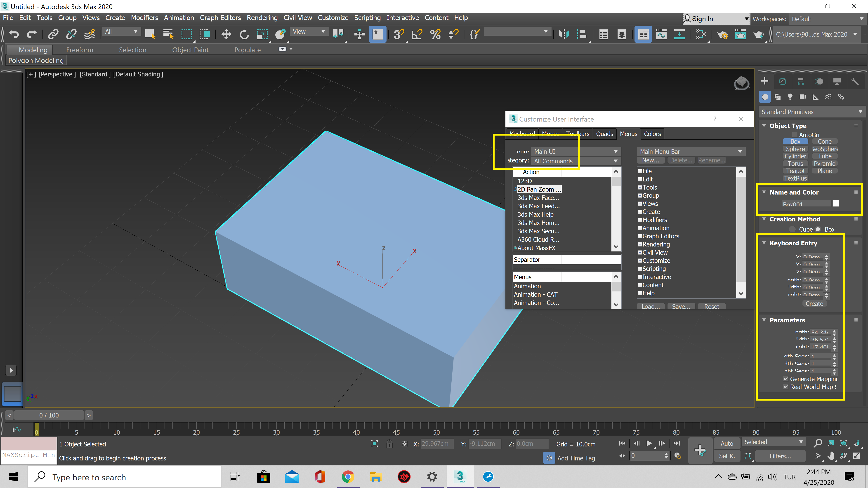Open the Lights category in the Create panel

(x=790, y=97)
